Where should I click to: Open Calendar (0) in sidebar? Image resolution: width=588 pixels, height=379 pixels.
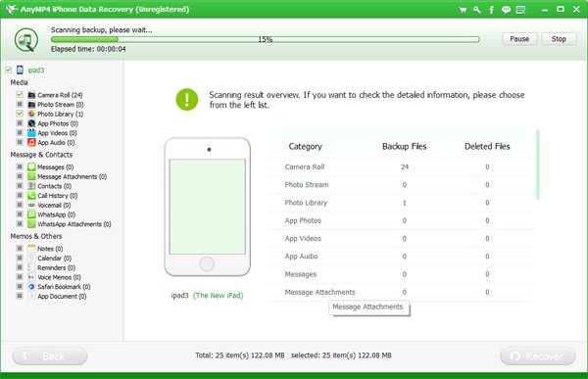click(54, 259)
